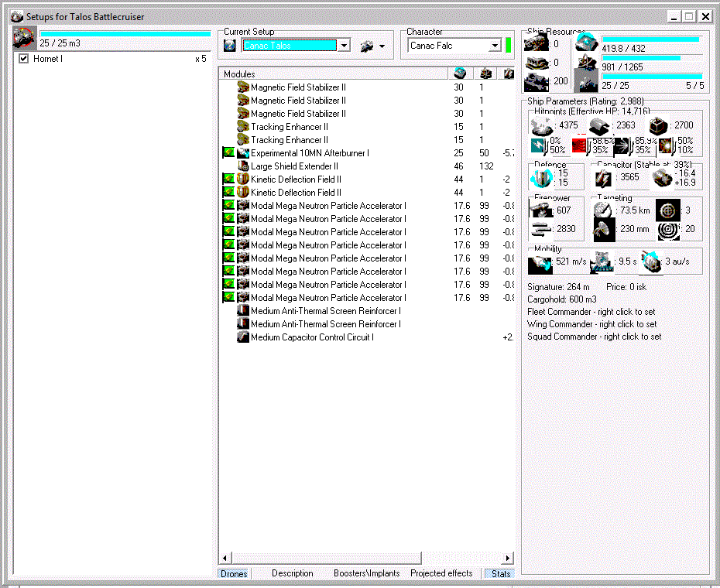Click the Talos ship thumbnail beside the drone bay bar
Image resolution: width=720 pixels, height=588 pixels.
[x=24, y=38]
